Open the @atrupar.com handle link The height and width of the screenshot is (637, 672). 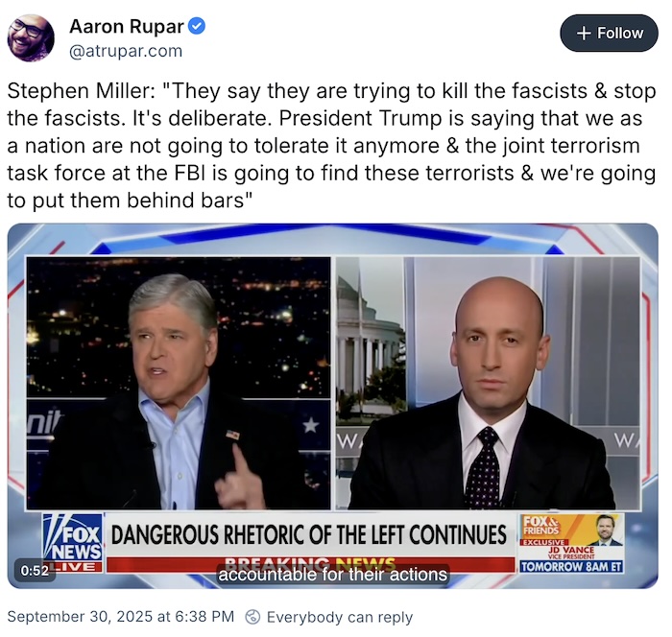coord(126,51)
